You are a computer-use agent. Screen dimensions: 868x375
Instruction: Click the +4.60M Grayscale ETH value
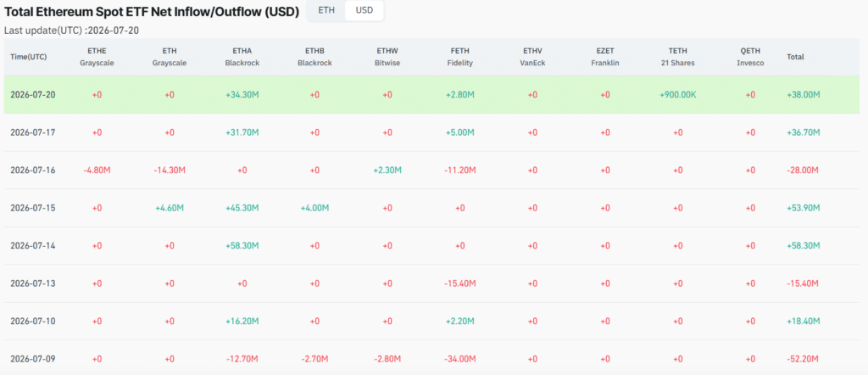[170, 208]
